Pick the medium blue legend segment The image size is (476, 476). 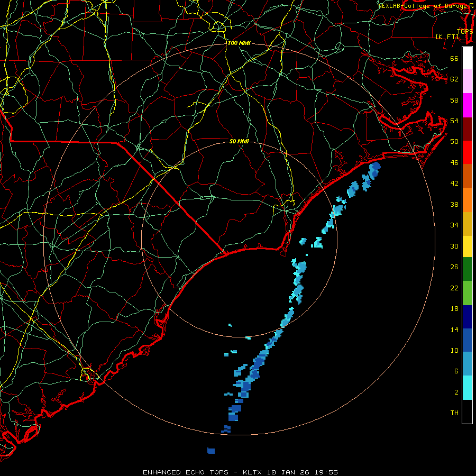(467, 340)
